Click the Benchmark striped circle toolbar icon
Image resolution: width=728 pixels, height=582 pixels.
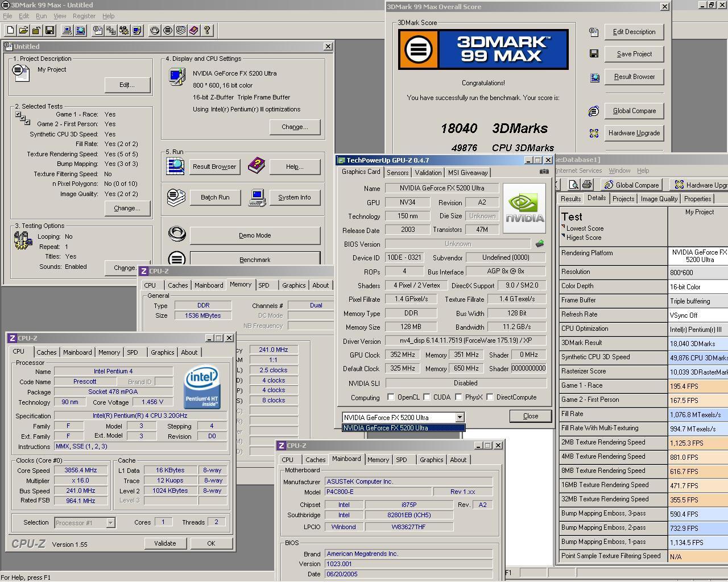tap(168, 30)
